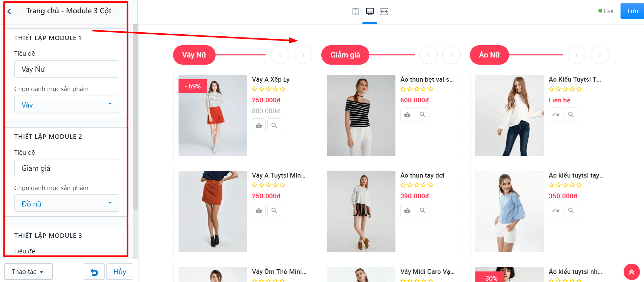Viewport: 644px width, 282px height.
Task: Click the Hủy cancel button
Action: click(x=120, y=272)
